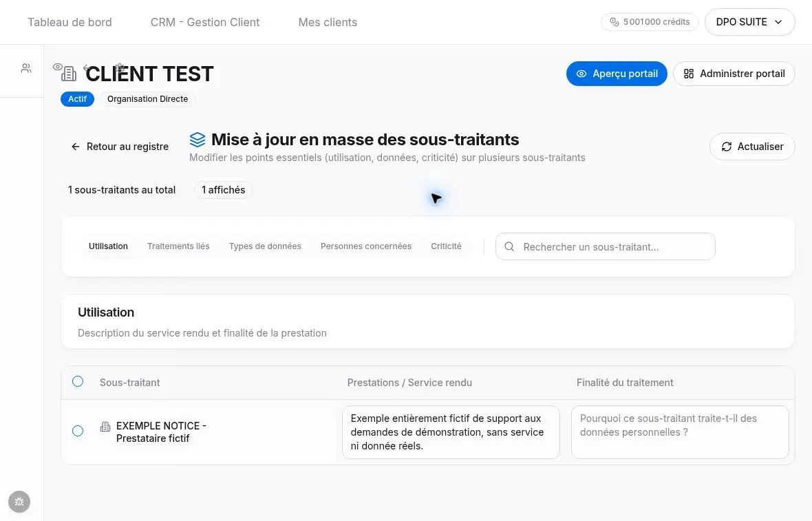Viewport: 812px width, 521px height.
Task: Switch to Criticité tab
Action: pos(446,246)
